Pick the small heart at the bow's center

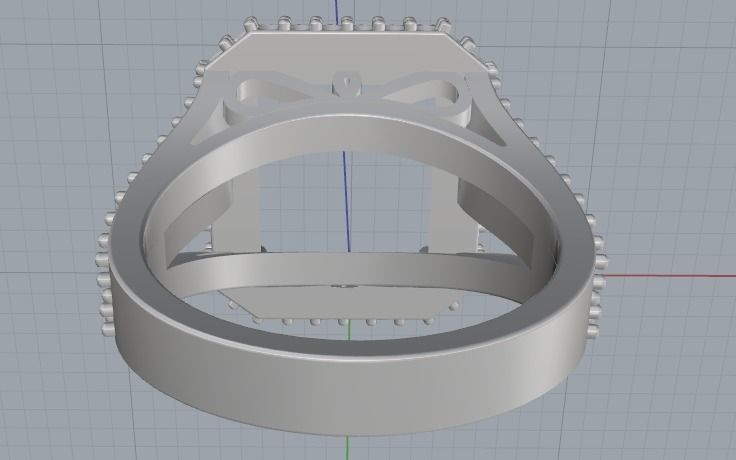tap(347, 82)
